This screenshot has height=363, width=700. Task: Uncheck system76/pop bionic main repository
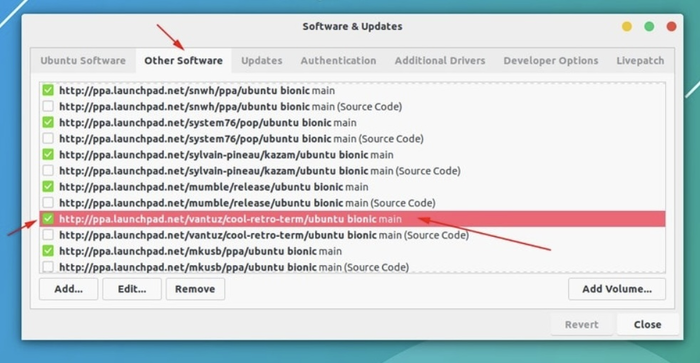[x=48, y=122]
